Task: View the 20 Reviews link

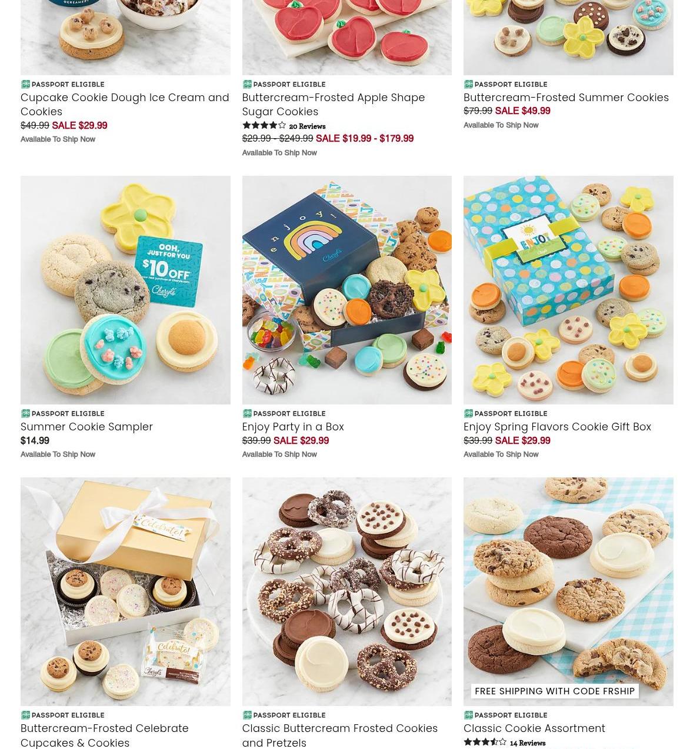Action: pos(307,126)
